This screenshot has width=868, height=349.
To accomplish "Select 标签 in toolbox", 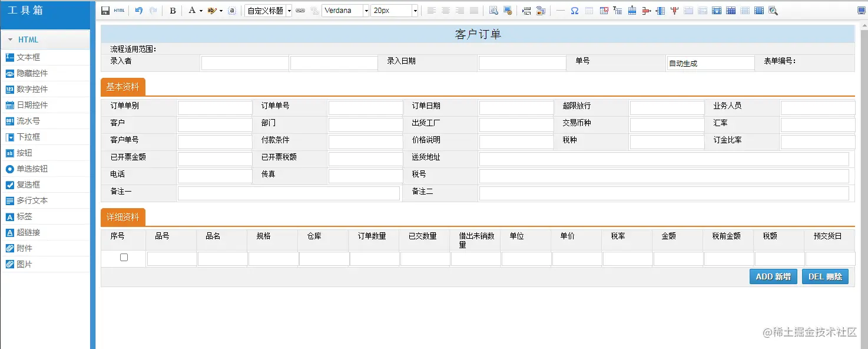I will 45,216.
